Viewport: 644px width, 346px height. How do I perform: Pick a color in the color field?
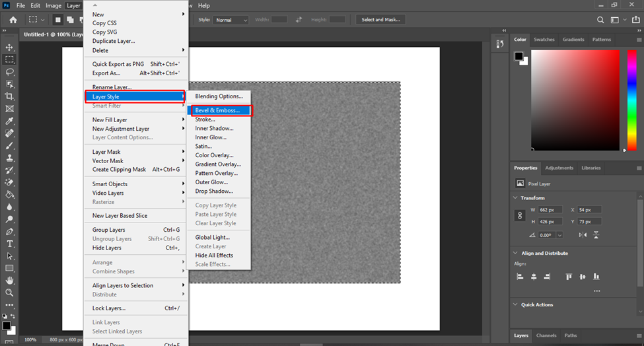click(x=575, y=100)
